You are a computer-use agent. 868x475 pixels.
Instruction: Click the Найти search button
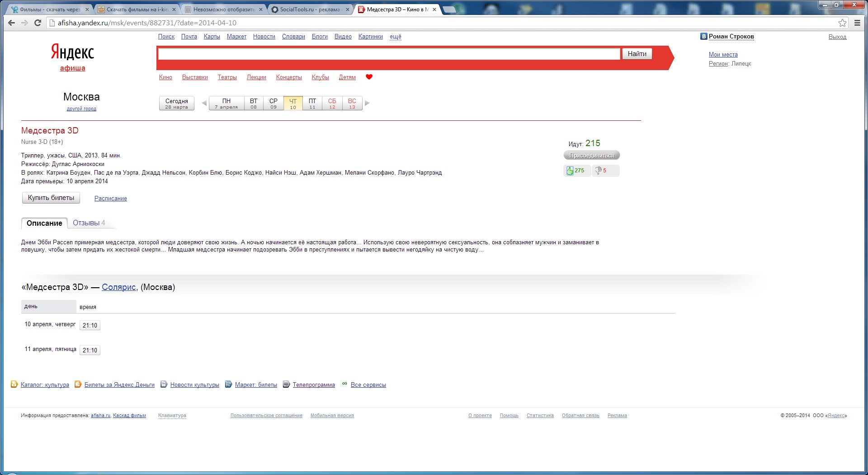637,54
